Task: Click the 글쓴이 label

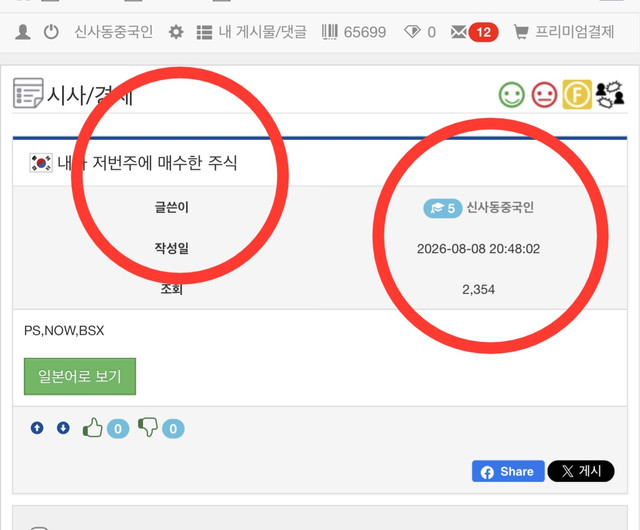Action: (171, 207)
